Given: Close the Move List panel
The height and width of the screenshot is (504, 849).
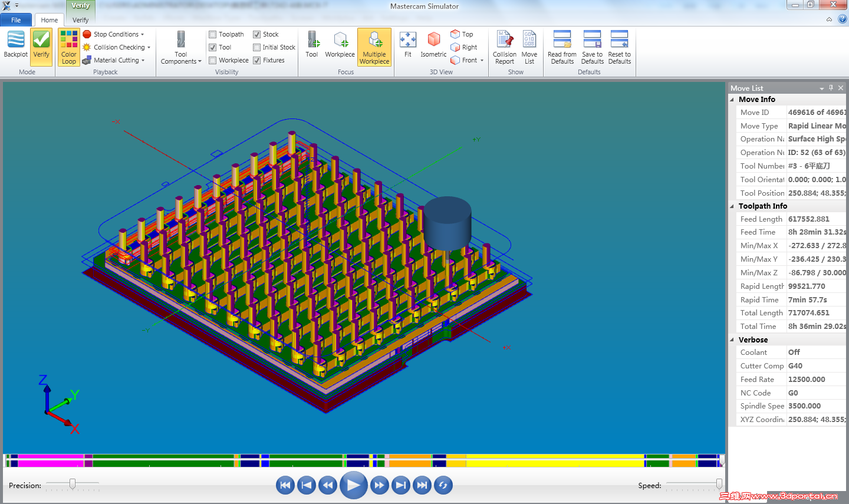Looking at the screenshot, I should tap(841, 88).
